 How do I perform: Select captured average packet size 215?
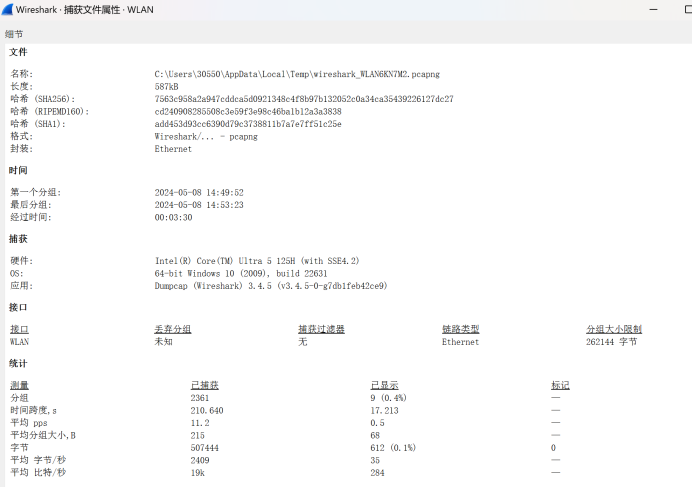pos(198,435)
